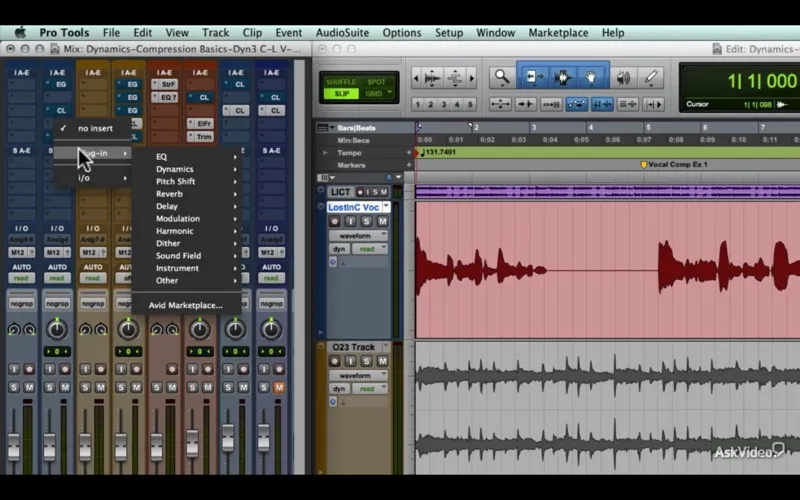Toggle input monitoring on LostInC Voc track
The image size is (800, 500).
tap(351, 221)
